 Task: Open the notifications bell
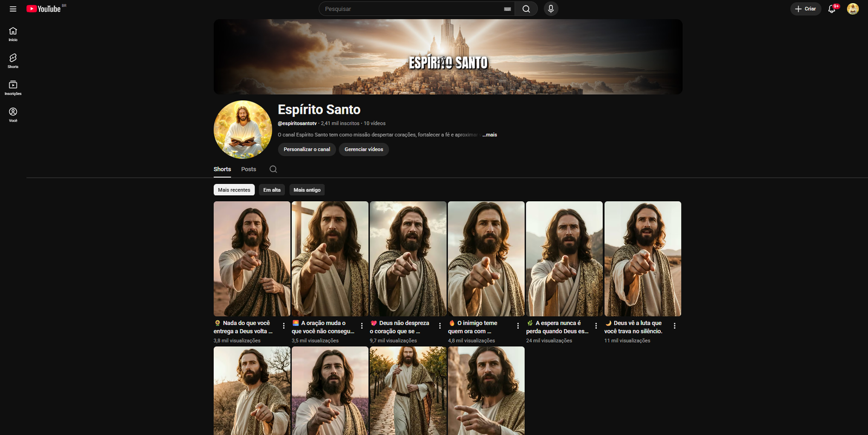tap(832, 9)
